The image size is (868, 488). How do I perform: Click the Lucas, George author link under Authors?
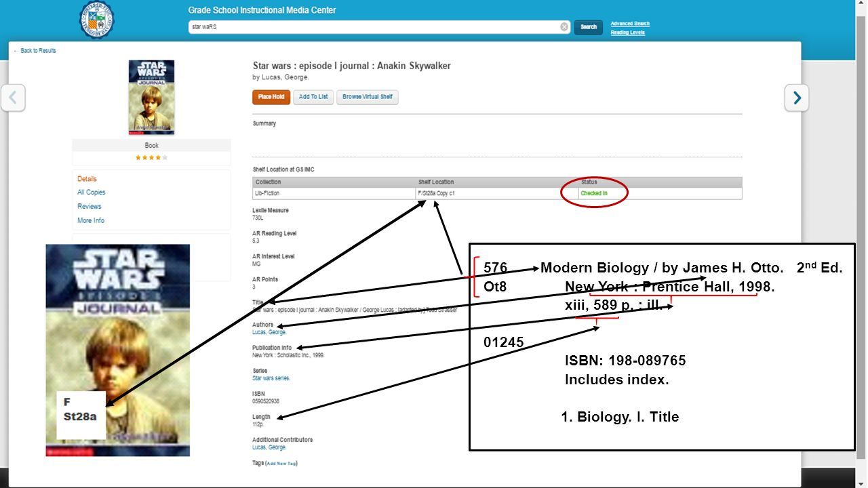(269, 332)
